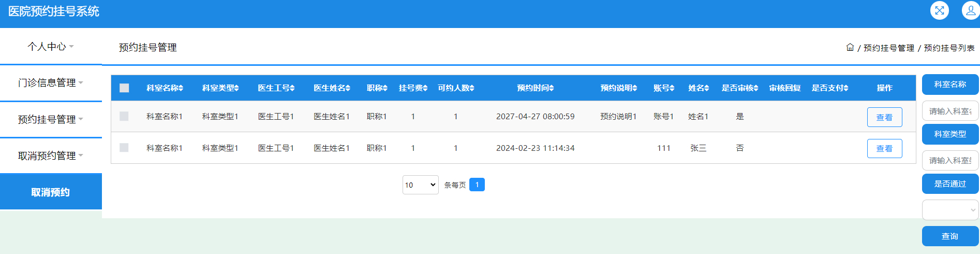Screen dimensions: 980x254
Task: Sort table by 是否支付 column arrows
Action: pyautogui.click(x=846, y=88)
